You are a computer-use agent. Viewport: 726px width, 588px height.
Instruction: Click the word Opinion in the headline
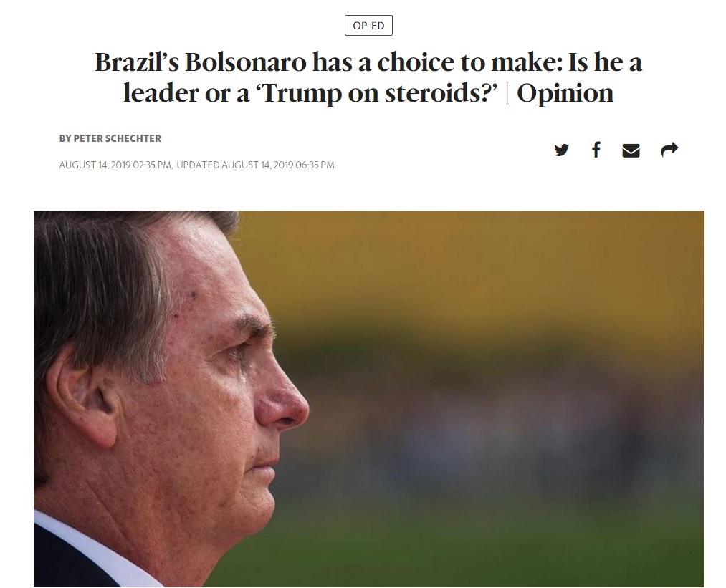tap(565, 93)
